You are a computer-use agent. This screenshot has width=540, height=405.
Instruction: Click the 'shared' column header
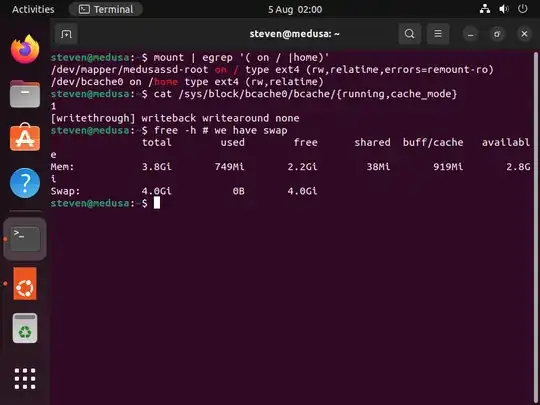pos(373,142)
